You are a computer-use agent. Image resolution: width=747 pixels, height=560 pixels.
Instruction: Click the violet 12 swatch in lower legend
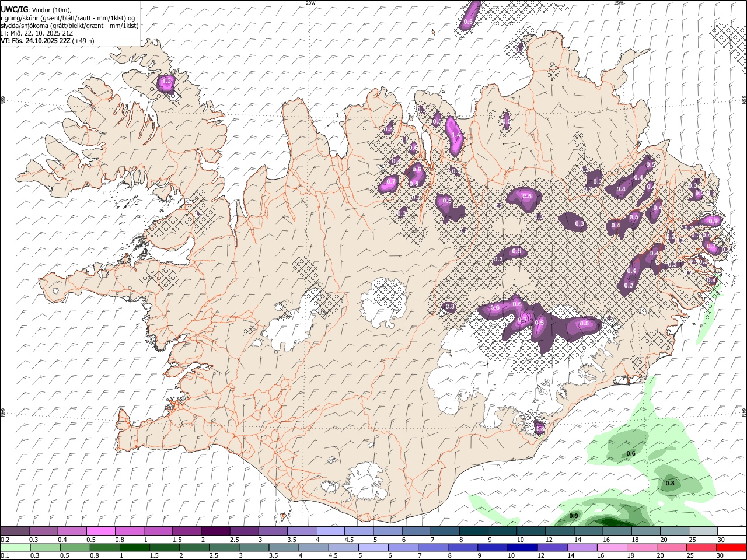click(x=551, y=547)
